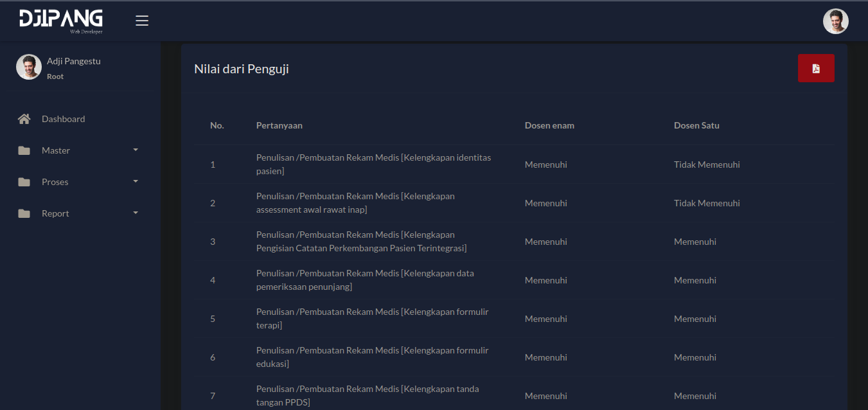The image size is (868, 410).
Task: Click the Report folder icon
Action: pyautogui.click(x=24, y=213)
